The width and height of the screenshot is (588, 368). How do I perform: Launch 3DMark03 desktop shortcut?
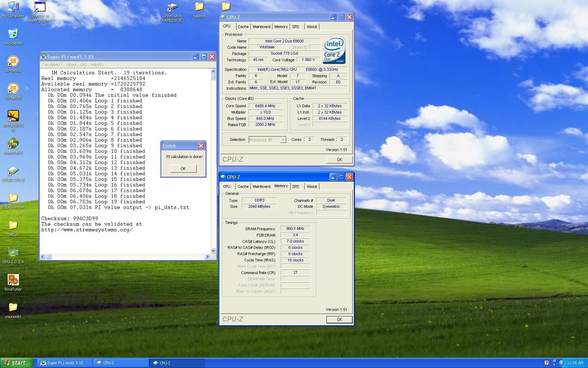[13, 64]
